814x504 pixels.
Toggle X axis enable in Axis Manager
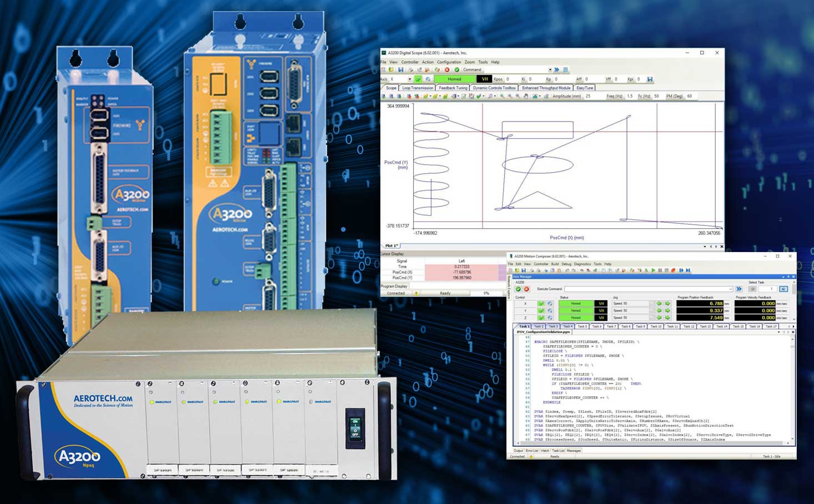tap(541, 304)
